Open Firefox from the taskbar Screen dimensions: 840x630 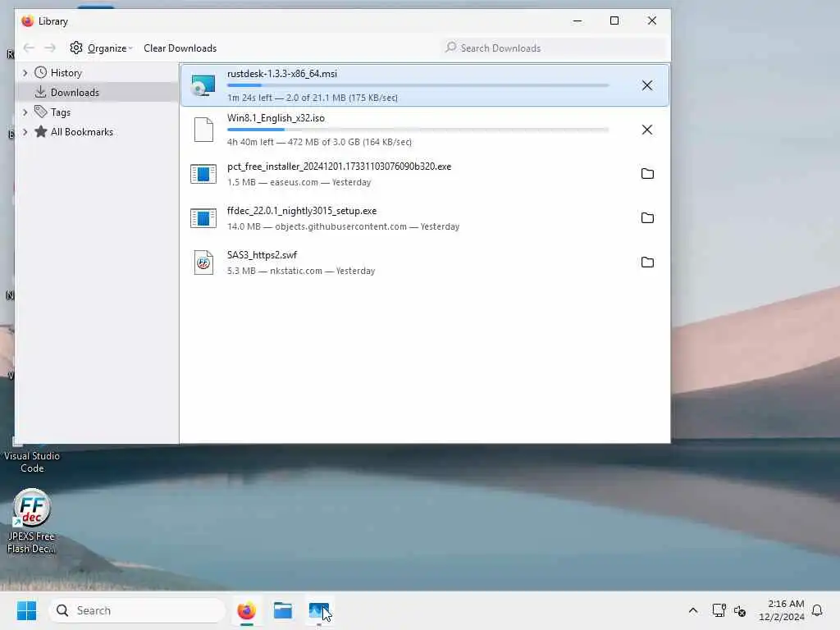246,610
